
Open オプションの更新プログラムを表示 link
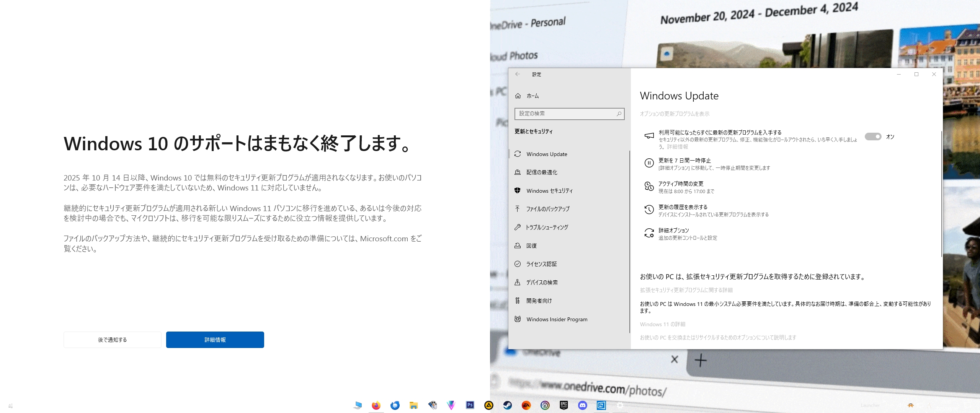[675, 114]
